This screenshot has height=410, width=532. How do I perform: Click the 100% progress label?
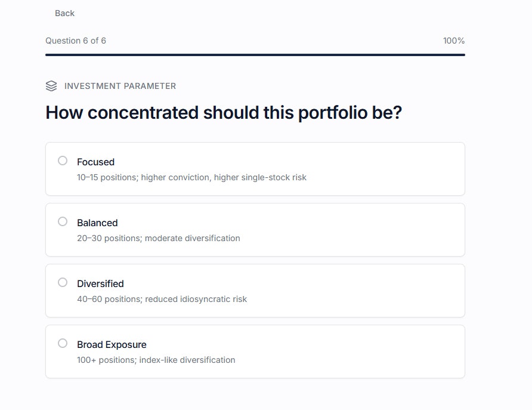(x=454, y=41)
